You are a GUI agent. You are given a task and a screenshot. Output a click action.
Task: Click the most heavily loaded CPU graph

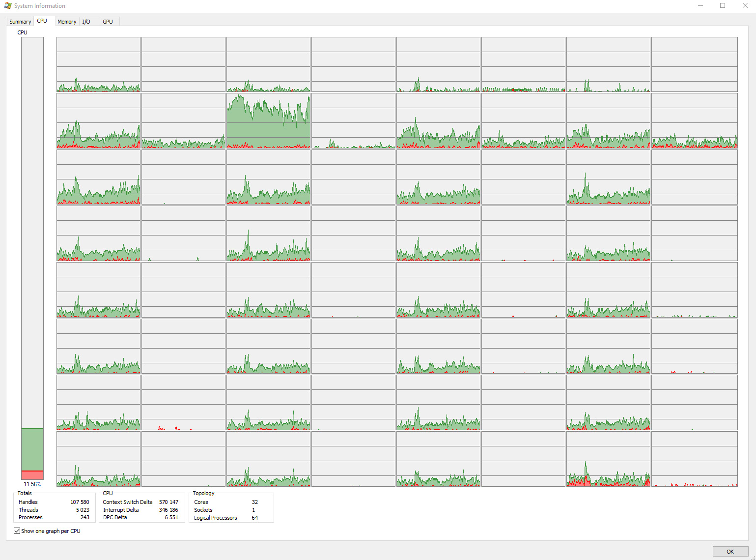pos(268,121)
